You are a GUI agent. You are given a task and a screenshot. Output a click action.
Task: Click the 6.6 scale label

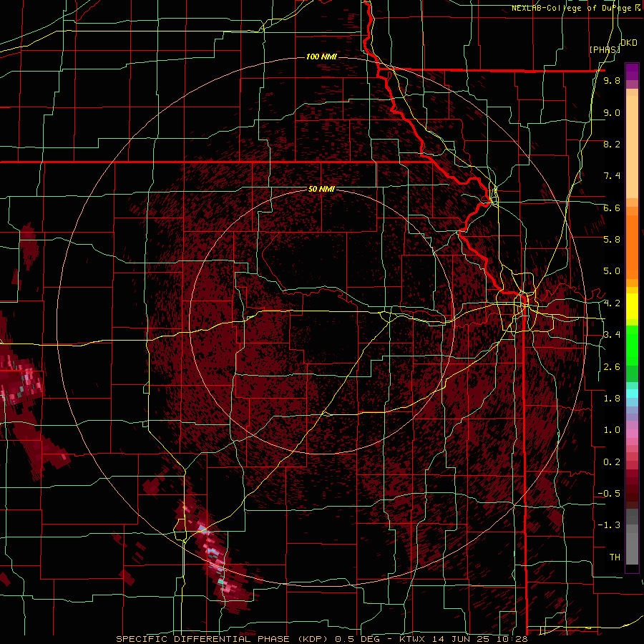tap(612, 208)
